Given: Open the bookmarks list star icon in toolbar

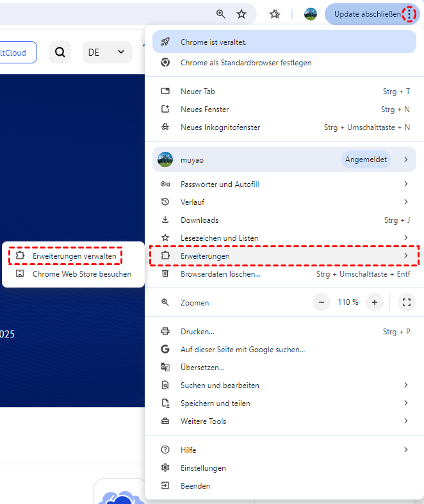Looking at the screenshot, I should (275, 14).
